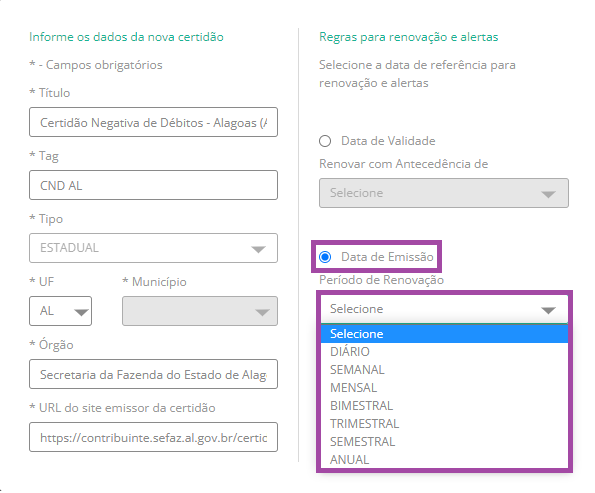This screenshot has width=595, height=493.
Task: Open Renovar com Antecedência de dropdown
Action: [444, 193]
